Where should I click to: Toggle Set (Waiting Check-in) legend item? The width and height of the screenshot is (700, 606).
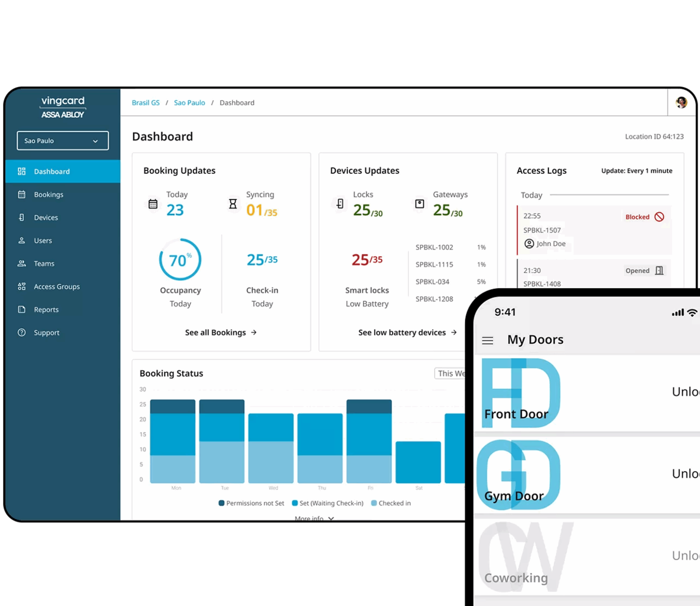328,503
